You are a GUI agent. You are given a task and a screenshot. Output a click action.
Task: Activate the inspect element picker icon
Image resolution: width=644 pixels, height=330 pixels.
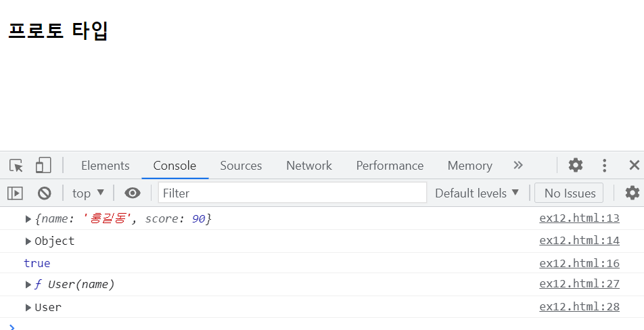pos(16,166)
